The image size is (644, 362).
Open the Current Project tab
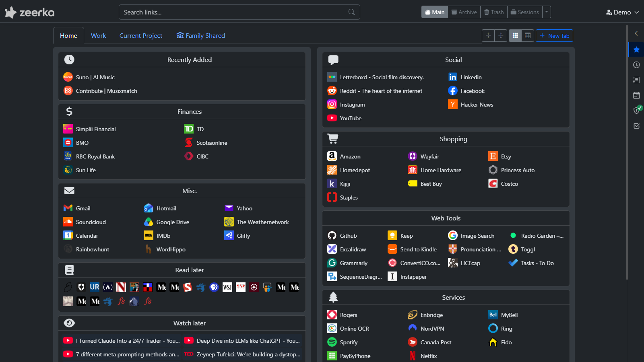pyautogui.click(x=141, y=35)
